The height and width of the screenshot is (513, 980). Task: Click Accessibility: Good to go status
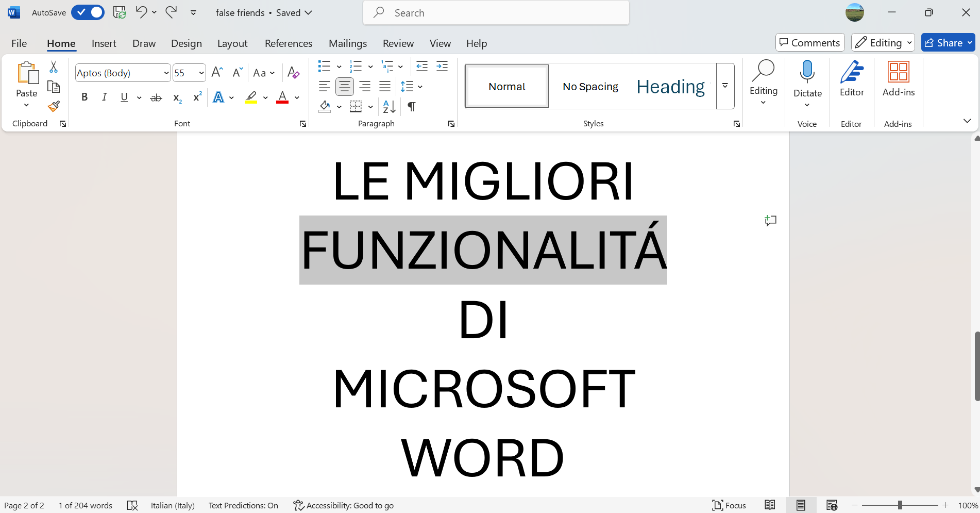click(344, 506)
